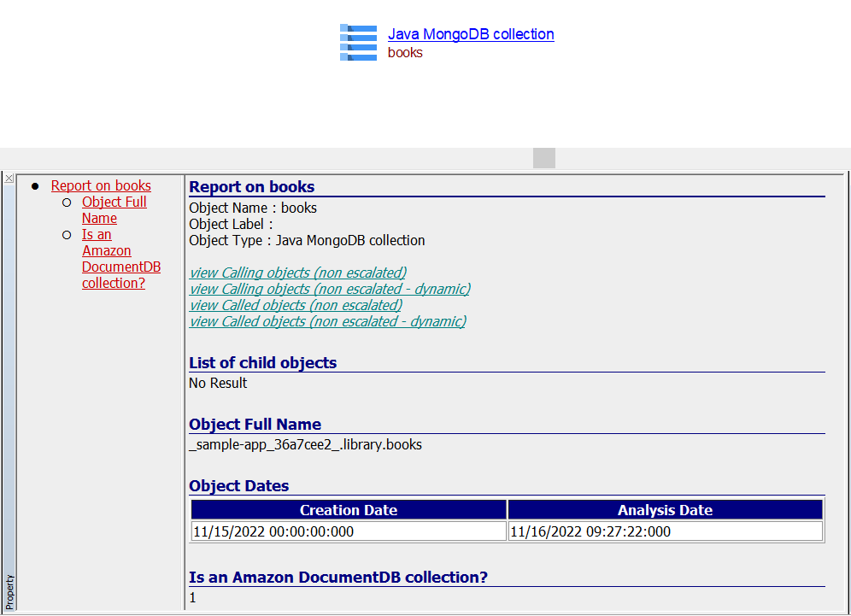Viewport: 851px width, 616px height.
Task: View Calling objects (non escalated)
Action: tap(297, 273)
